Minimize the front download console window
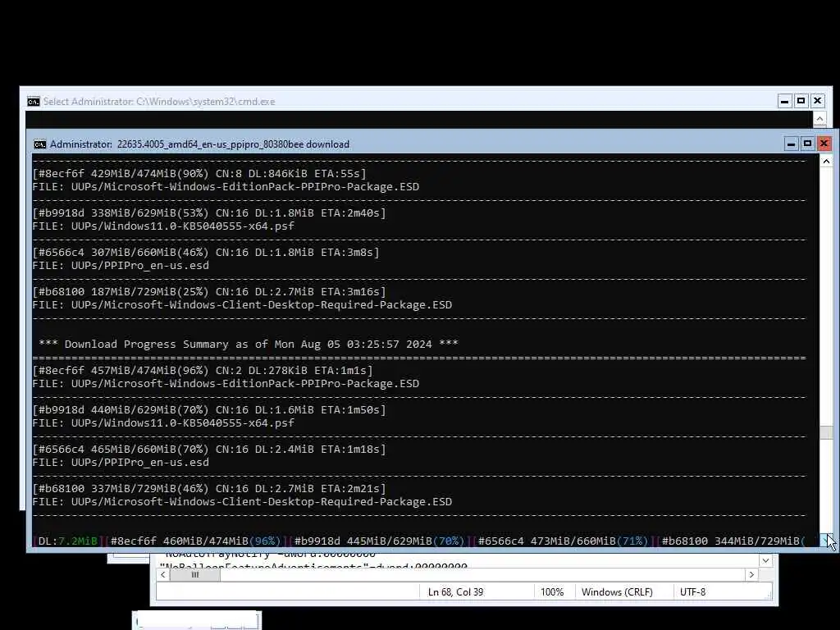840x630 pixels. click(x=792, y=144)
